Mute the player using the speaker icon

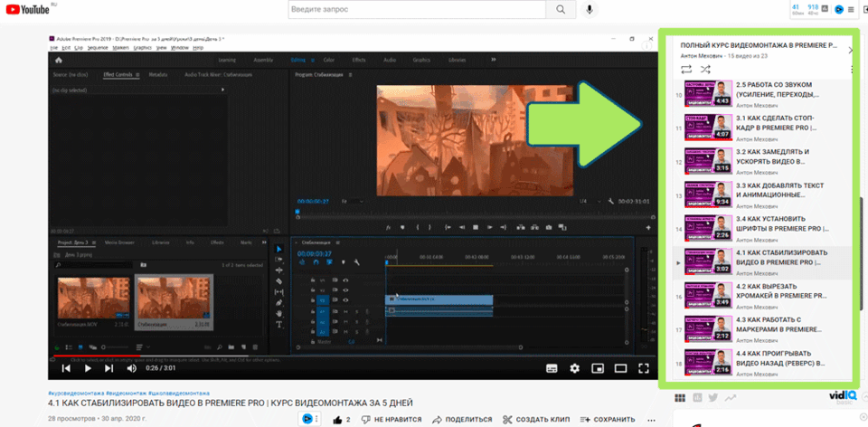(x=132, y=368)
